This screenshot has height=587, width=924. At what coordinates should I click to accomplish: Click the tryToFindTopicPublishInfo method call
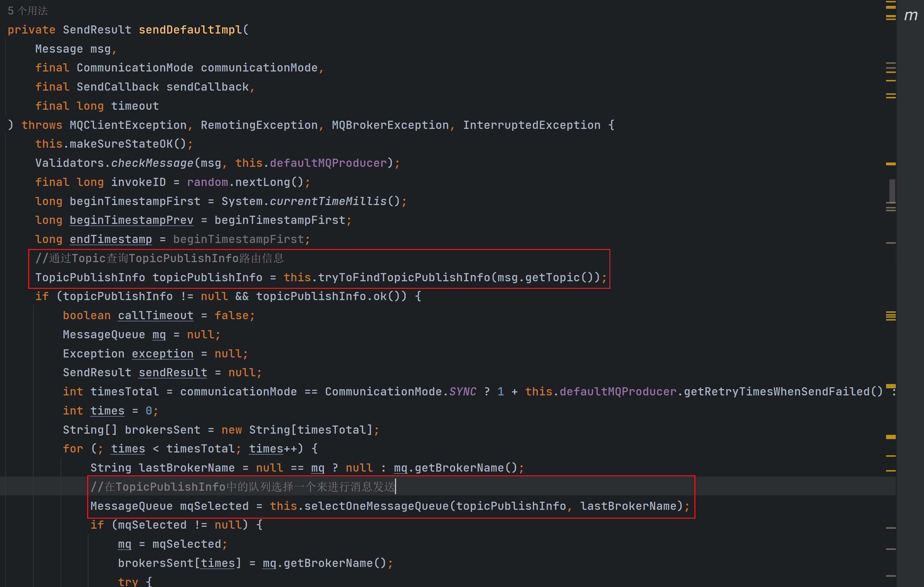404,278
